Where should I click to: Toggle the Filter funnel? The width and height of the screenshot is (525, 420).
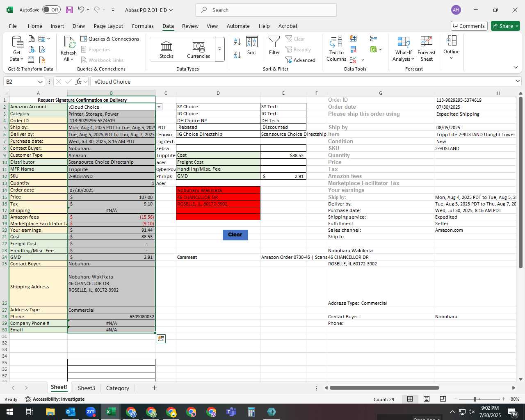[x=274, y=46]
